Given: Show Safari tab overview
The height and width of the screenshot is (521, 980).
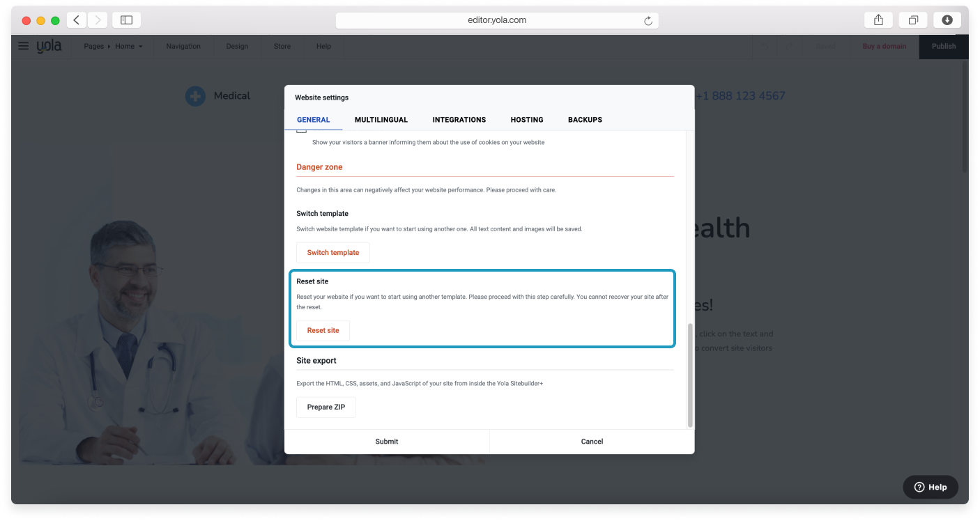Looking at the screenshot, I should (913, 20).
